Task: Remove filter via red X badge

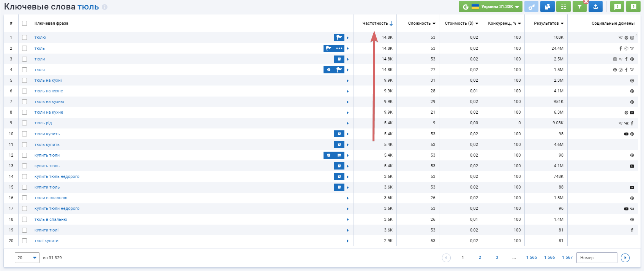Action: tap(586, 2)
